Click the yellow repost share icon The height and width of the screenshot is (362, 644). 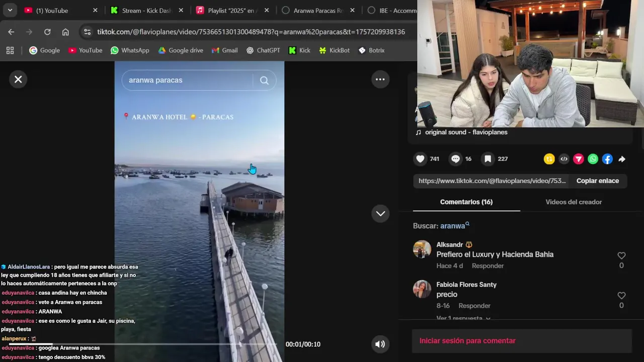549,159
